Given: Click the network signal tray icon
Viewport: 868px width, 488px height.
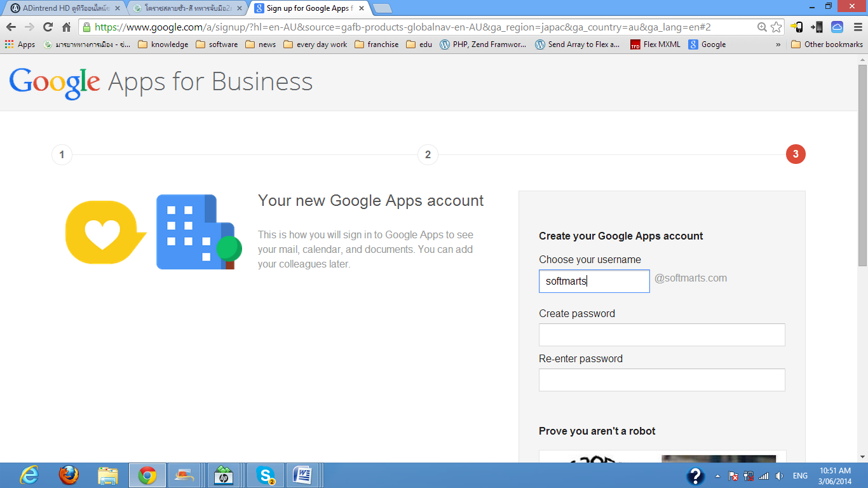Looking at the screenshot, I should [x=764, y=476].
